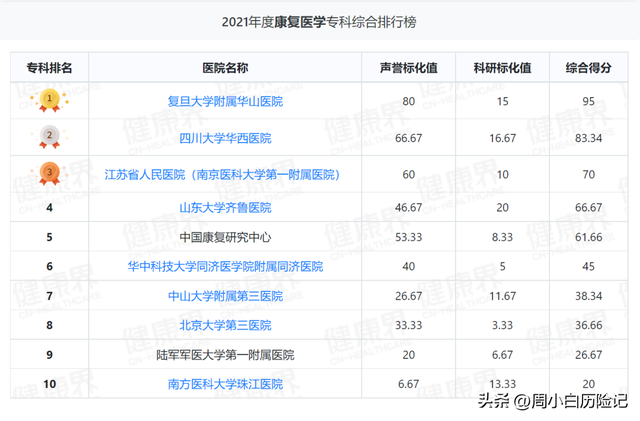Select reputation value 33.33 cell
This screenshot has width=640, height=421.
tap(408, 325)
